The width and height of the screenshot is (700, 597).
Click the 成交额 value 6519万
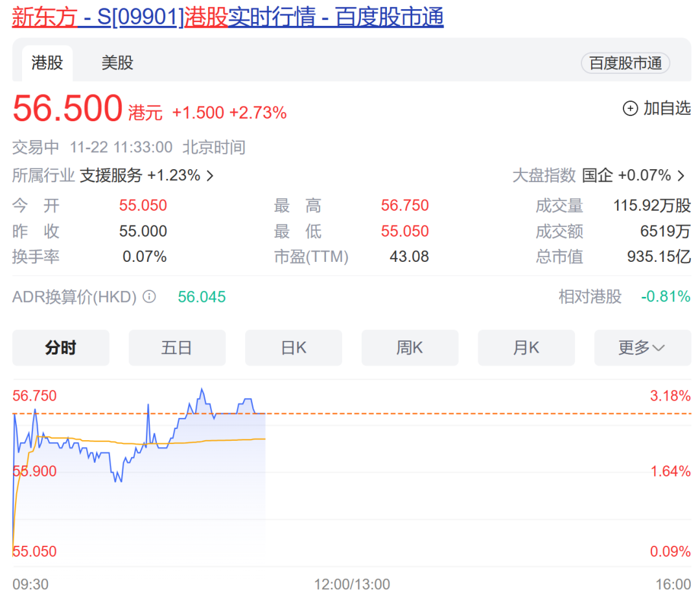(666, 231)
